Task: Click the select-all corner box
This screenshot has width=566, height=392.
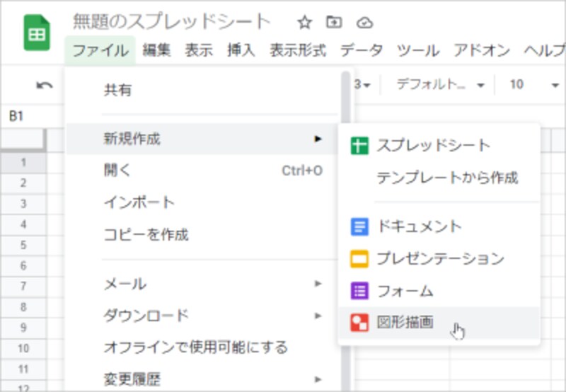Action: click(23, 140)
